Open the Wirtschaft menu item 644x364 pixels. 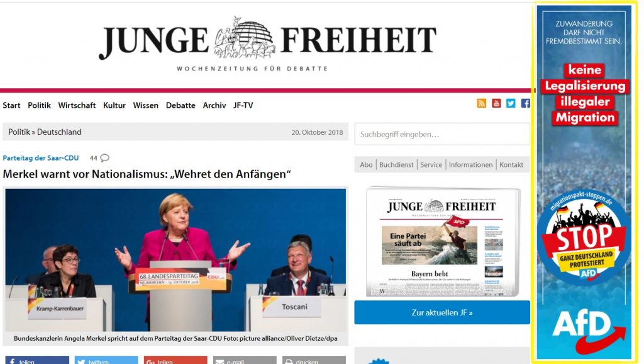coord(77,105)
